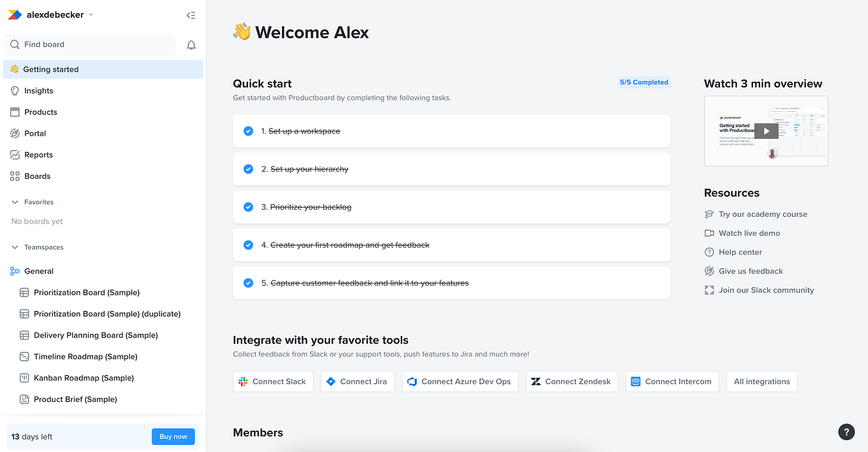The image size is (868, 452).
Task: Click the search magnifier icon
Action: click(15, 45)
